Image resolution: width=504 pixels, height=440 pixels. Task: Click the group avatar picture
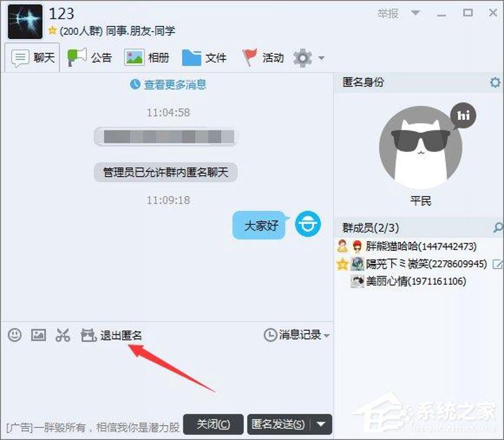25,21
